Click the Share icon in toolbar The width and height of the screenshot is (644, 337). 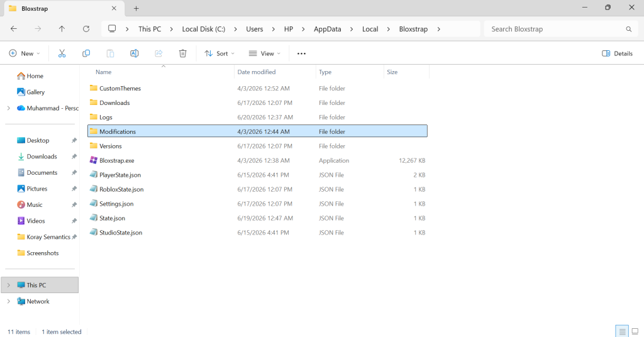(158, 53)
